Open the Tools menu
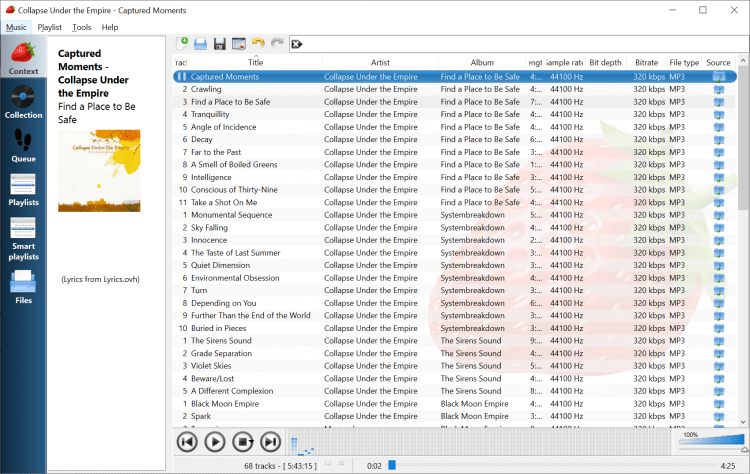 (x=81, y=27)
